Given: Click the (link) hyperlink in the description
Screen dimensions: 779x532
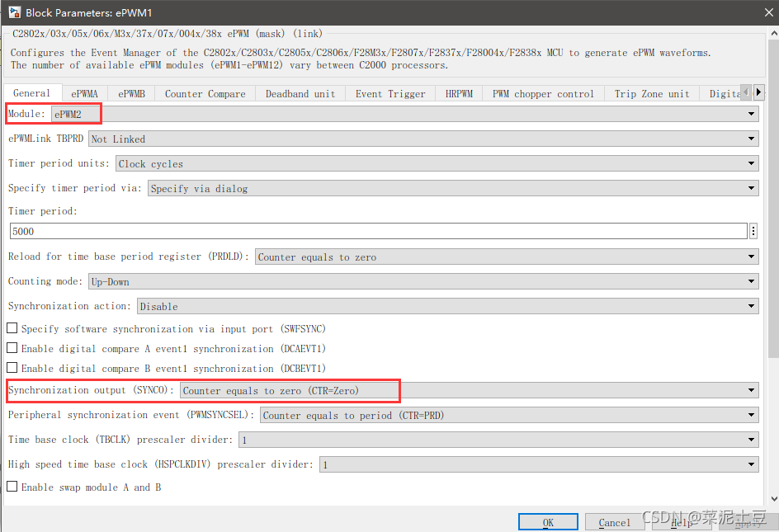Looking at the screenshot, I should click(308, 33).
